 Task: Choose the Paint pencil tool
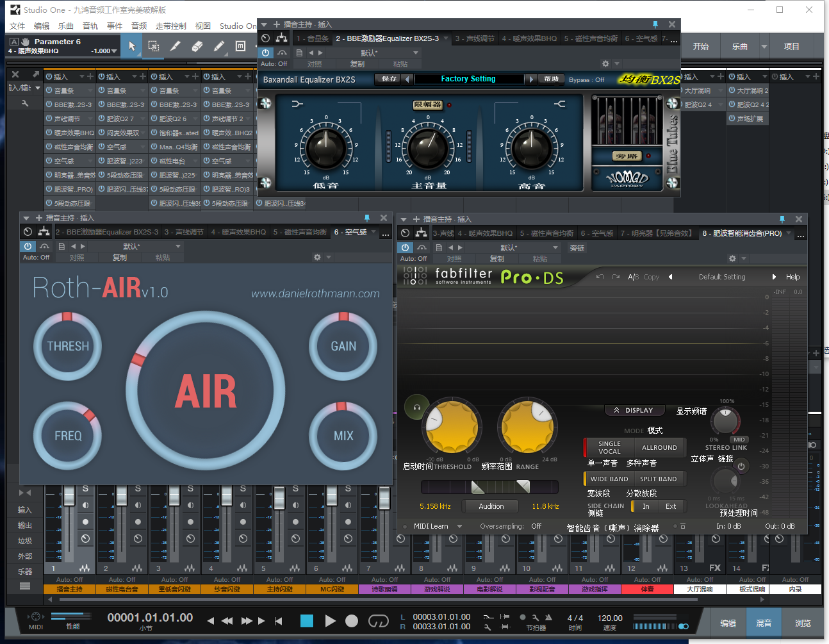click(x=219, y=46)
